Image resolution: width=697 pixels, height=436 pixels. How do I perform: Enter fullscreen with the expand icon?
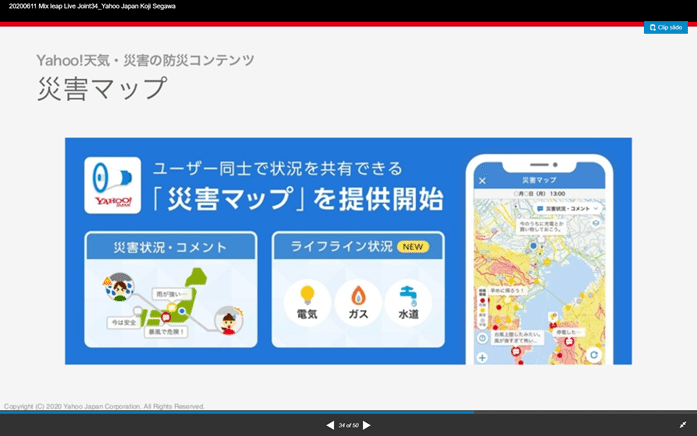[683, 425]
